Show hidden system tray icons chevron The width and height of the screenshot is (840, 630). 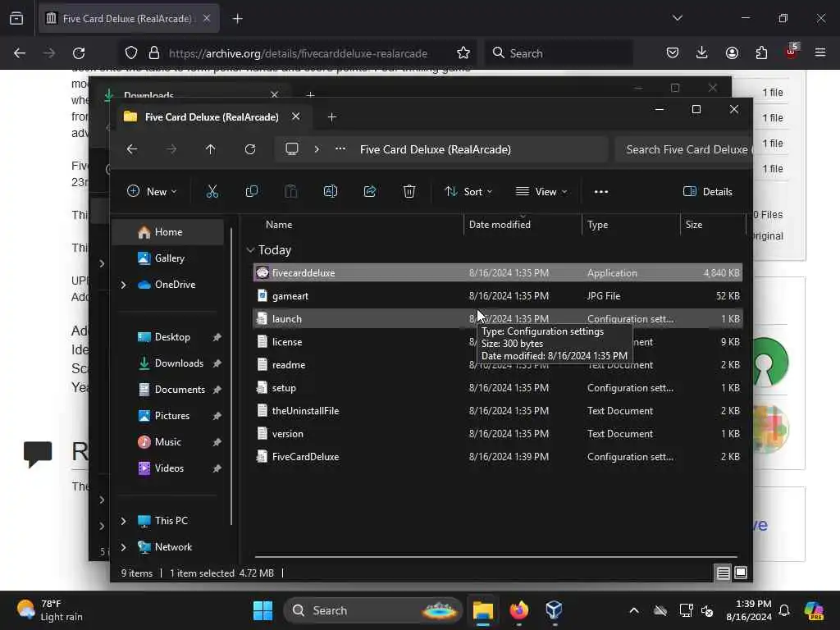(x=634, y=610)
